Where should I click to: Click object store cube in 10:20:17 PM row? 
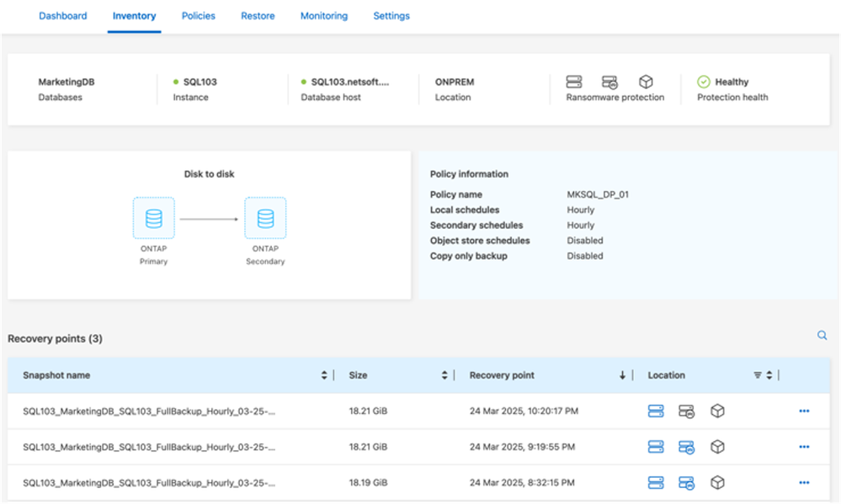(x=717, y=411)
